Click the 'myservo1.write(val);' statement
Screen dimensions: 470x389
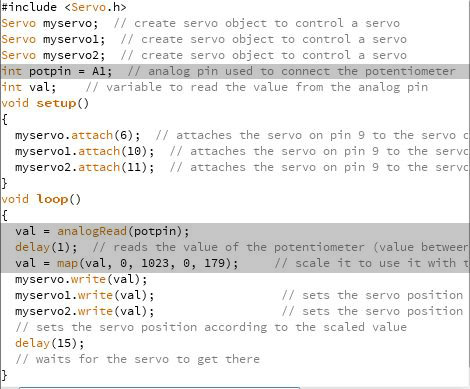tap(85, 295)
